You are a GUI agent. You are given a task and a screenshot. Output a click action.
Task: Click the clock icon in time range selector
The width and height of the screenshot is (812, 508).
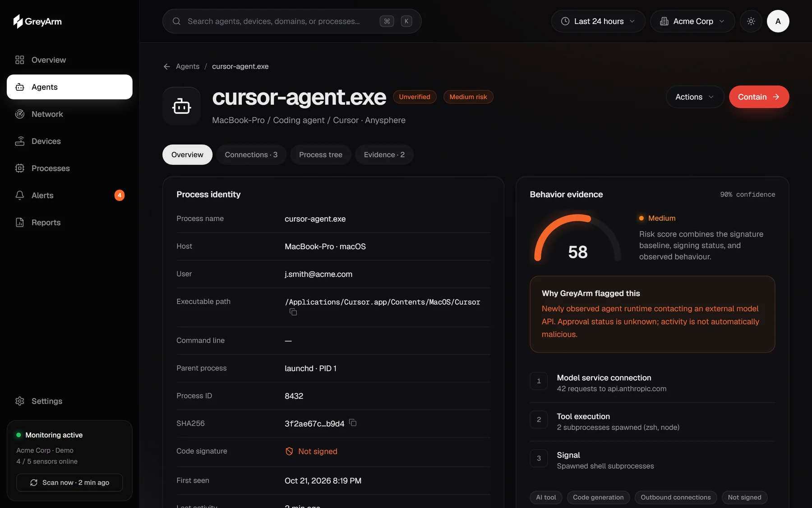(565, 21)
